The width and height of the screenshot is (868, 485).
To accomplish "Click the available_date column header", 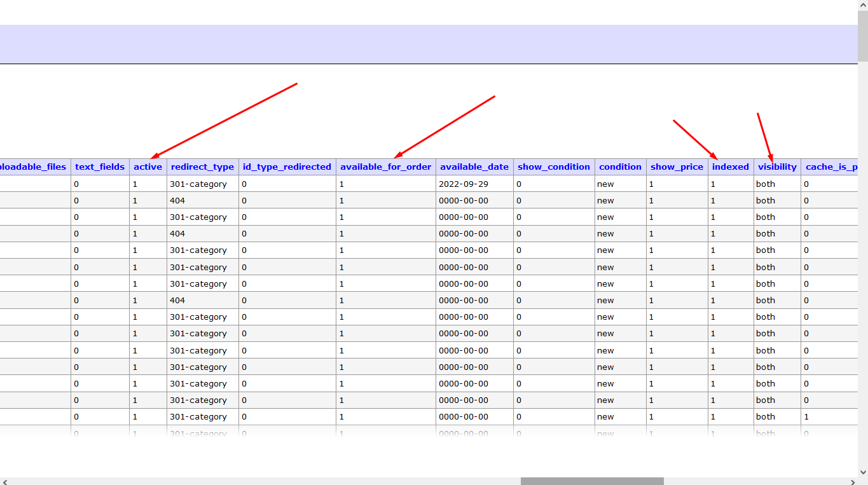I will tap(474, 167).
